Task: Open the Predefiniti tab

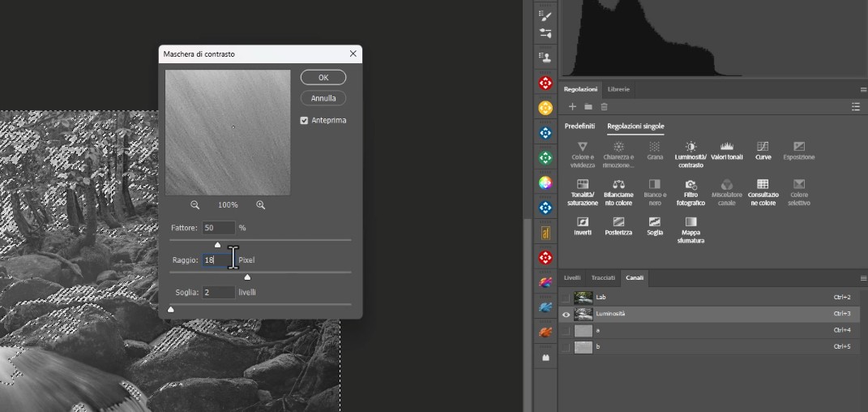Action: pyautogui.click(x=579, y=127)
